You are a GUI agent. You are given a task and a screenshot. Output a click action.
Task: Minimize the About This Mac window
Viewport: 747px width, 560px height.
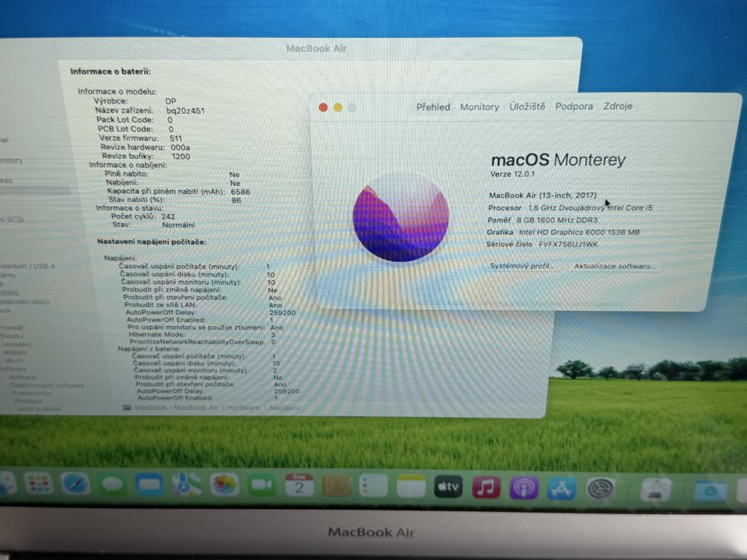click(x=338, y=108)
